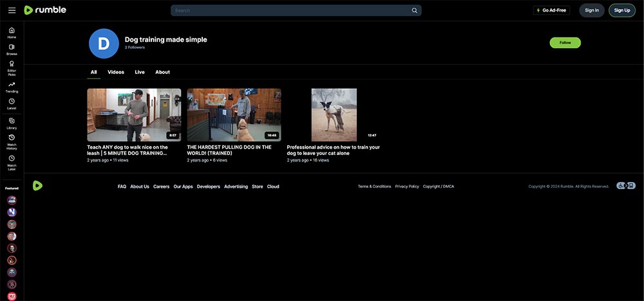Open the dog and cat video thumbnail
This screenshot has height=301, width=644.
tap(334, 115)
